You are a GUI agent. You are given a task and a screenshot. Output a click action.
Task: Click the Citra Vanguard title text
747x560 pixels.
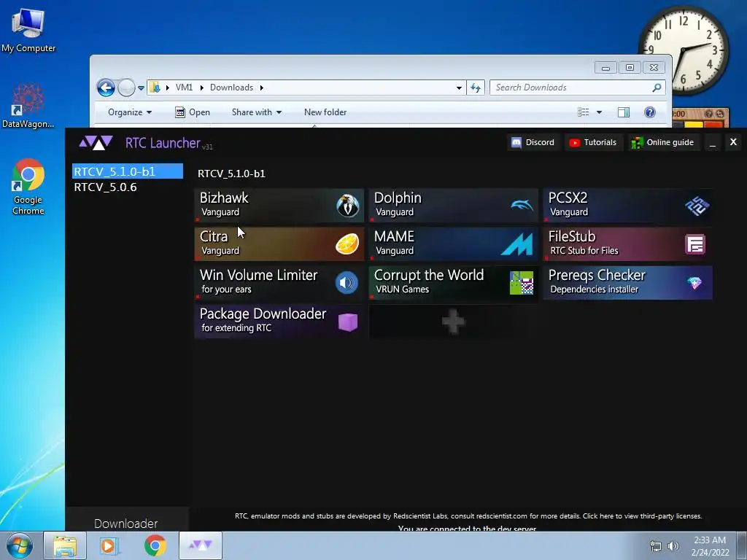(x=220, y=242)
